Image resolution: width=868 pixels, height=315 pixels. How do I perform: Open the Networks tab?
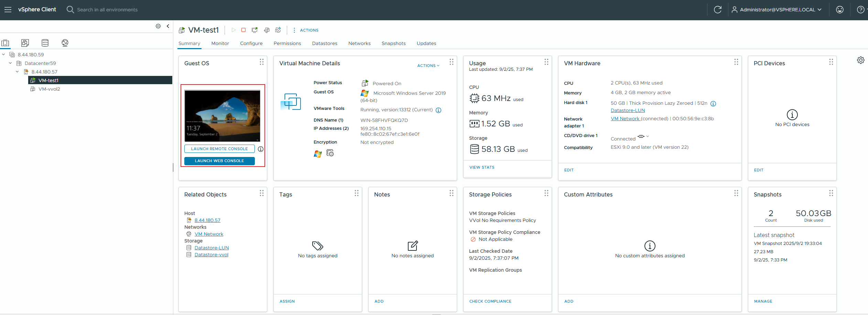pyautogui.click(x=359, y=43)
